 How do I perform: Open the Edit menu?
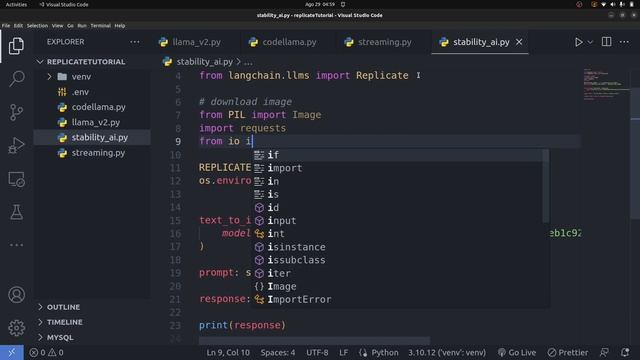(18, 25)
